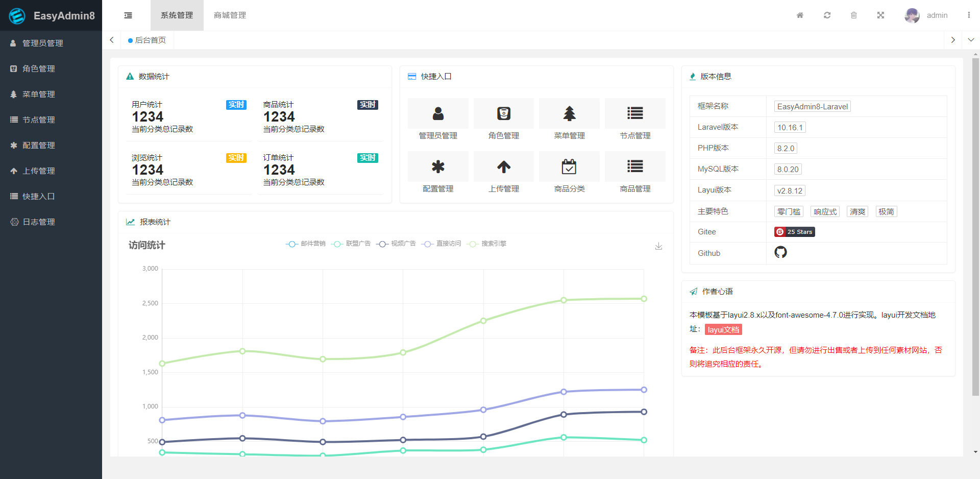Toggle 联盟广告 series in chart legend
Screen dimensions: 980x479
click(x=351, y=244)
